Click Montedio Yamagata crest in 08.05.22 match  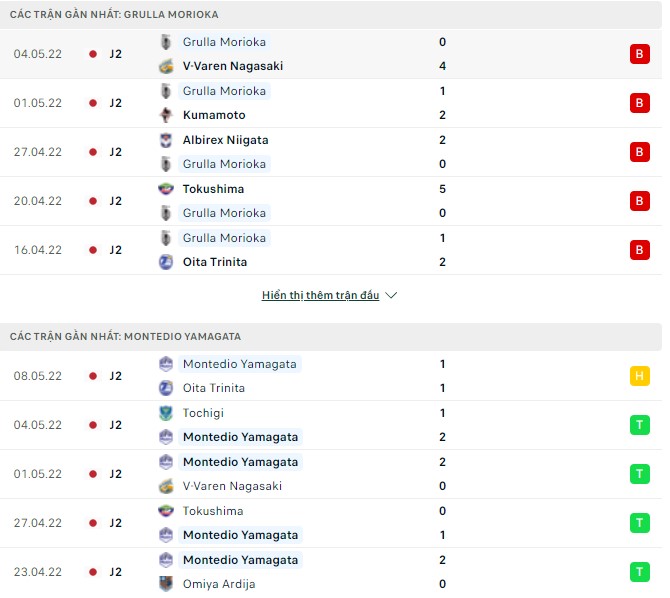pos(166,364)
